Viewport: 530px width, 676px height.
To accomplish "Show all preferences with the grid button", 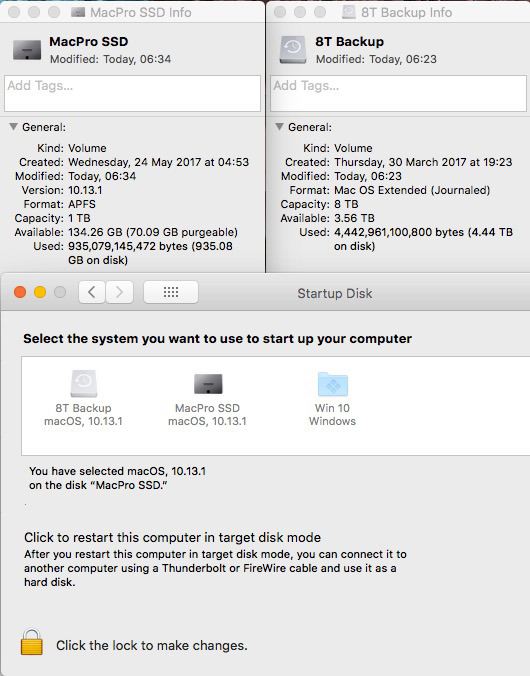I will tap(171, 292).
